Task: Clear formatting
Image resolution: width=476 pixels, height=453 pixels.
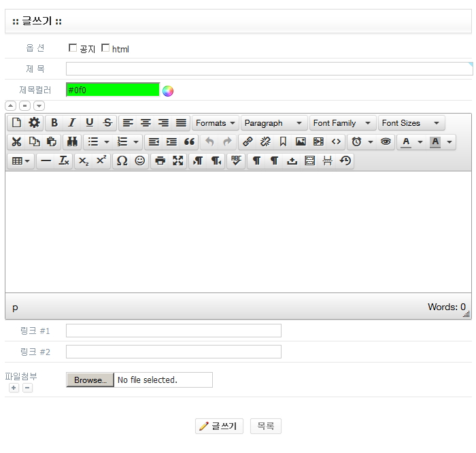Action: pos(64,161)
